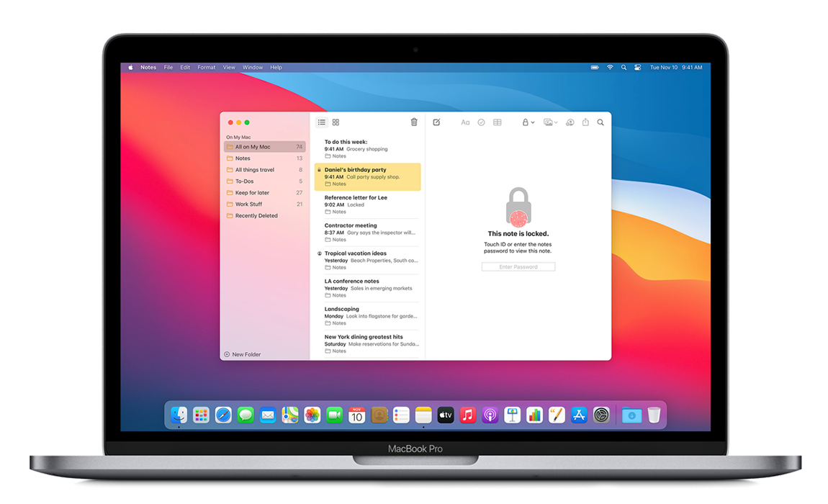The width and height of the screenshot is (828, 504).
Task: Launch Safari from the Dock
Action: pyautogui.click(x=223, y=415)
